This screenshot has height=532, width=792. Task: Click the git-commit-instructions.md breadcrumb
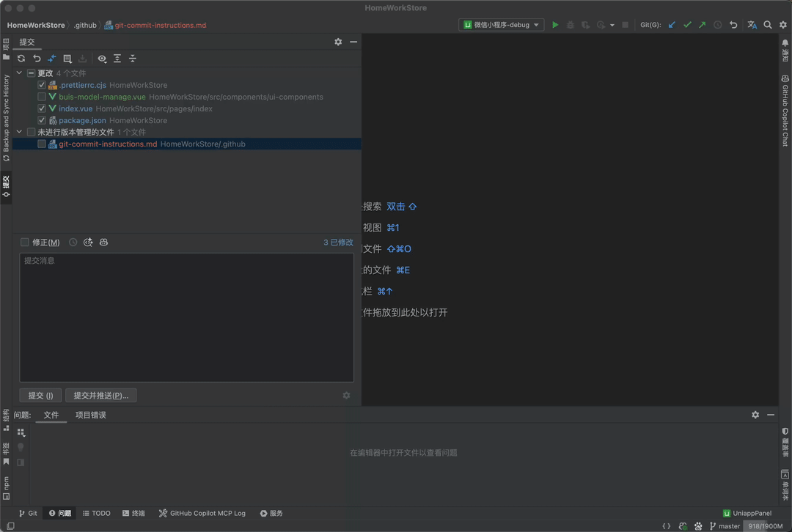(x=155, y=25)
